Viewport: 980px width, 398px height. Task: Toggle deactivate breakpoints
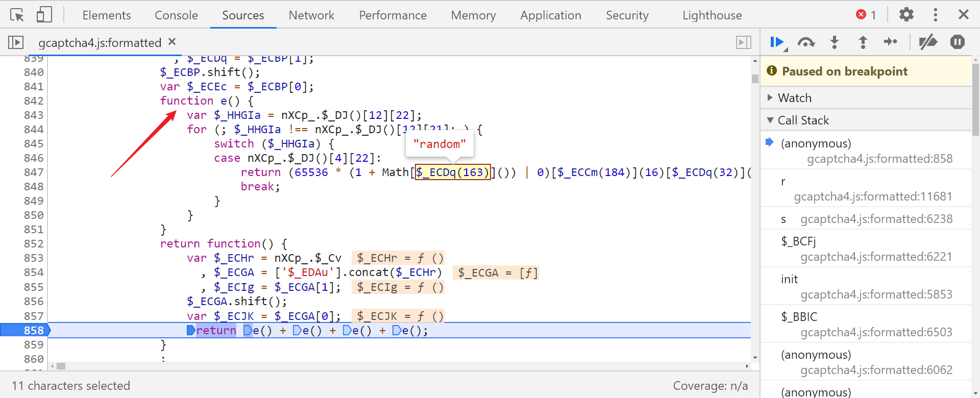pos(928,42)
